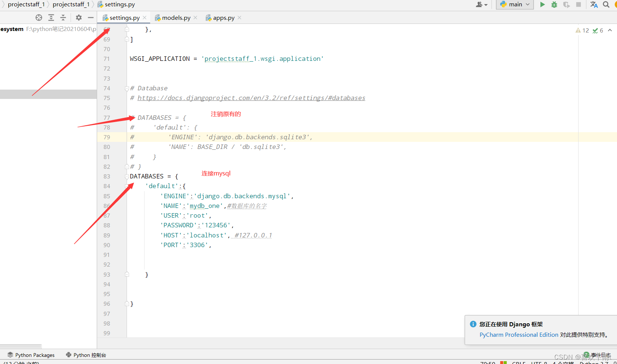Click PyCharm Professional Edition link

coord(519,335)
